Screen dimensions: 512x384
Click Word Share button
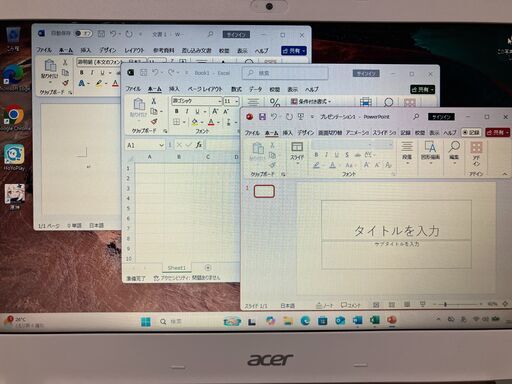[x=294, y=51]
